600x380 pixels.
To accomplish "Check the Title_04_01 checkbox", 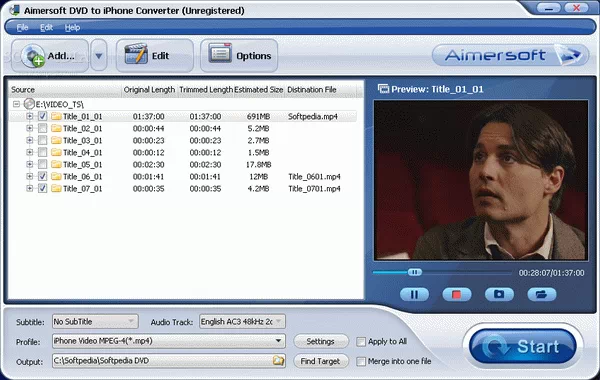I will coord(42,152).
